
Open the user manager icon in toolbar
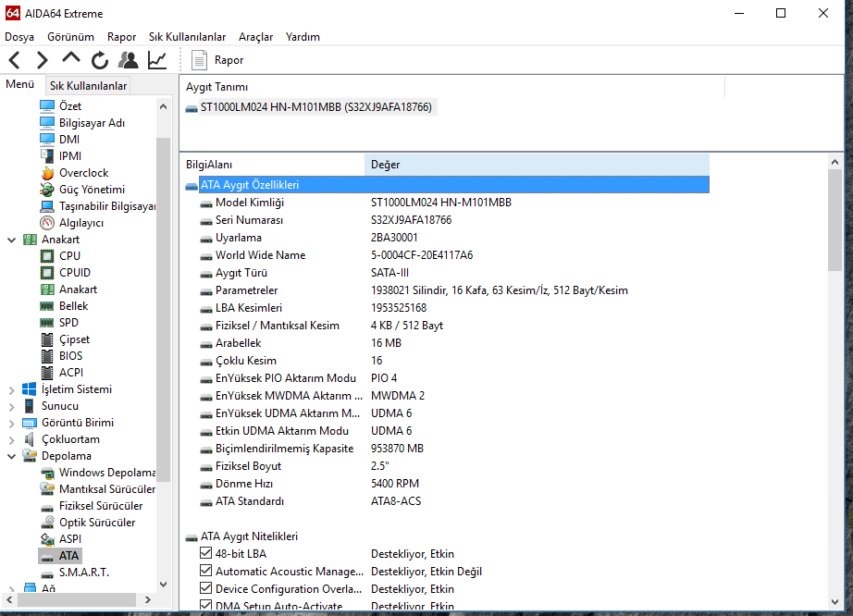[x=129, y=60]
